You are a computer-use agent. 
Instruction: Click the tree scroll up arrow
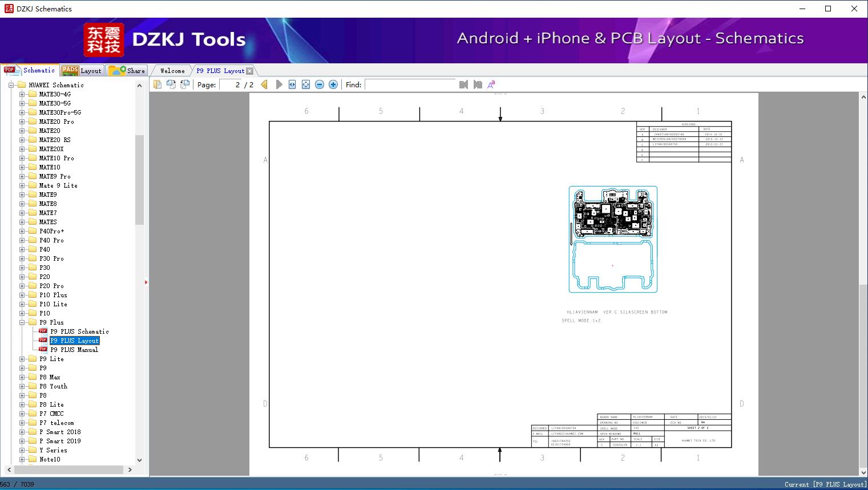click(139, 85)
